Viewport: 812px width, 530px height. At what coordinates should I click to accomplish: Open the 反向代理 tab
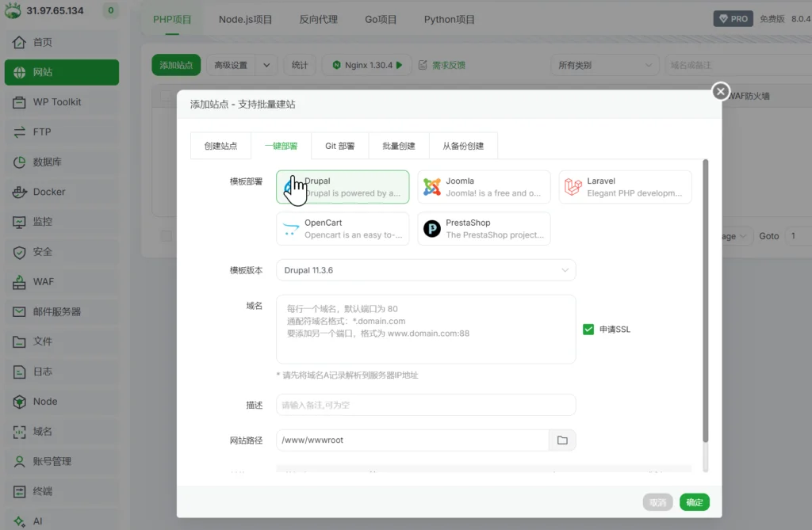319,20
